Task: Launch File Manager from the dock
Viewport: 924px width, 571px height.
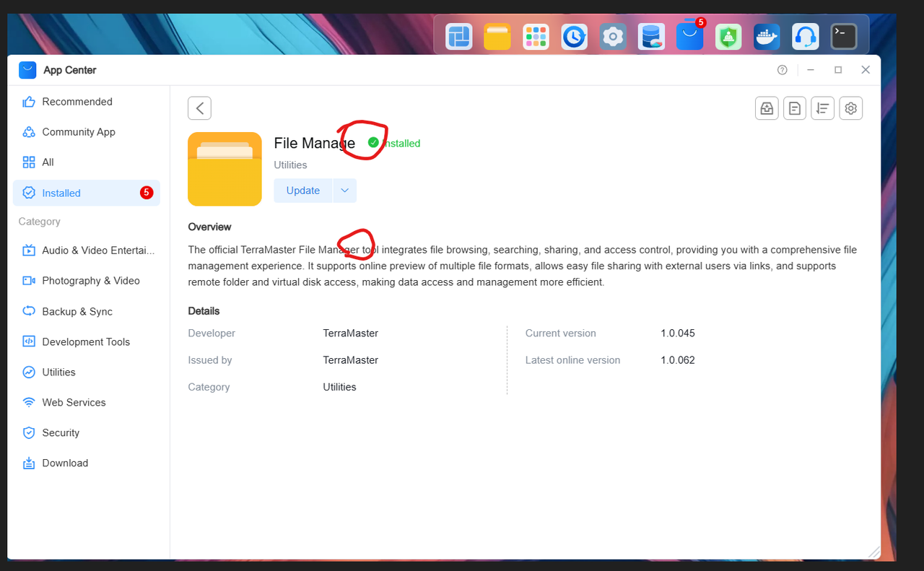Action: pos(497,36)
